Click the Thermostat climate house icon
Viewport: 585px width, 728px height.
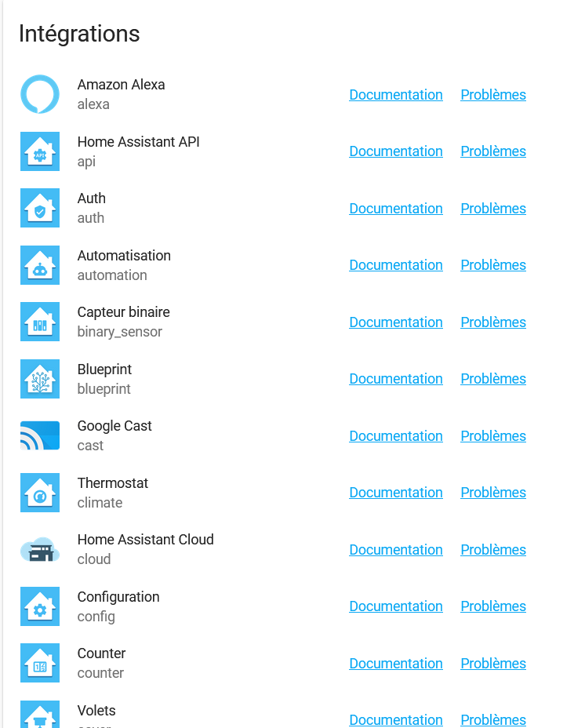pos(40,493)
